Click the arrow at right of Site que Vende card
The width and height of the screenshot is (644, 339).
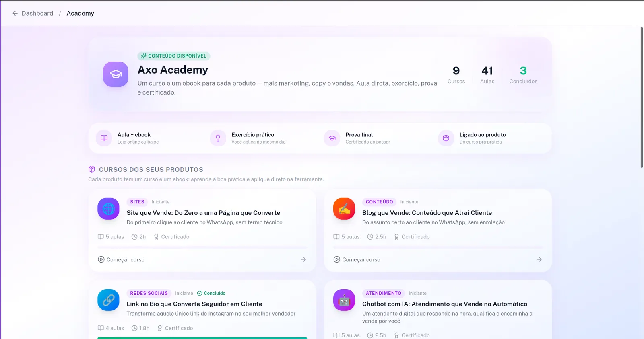(303, 260)
